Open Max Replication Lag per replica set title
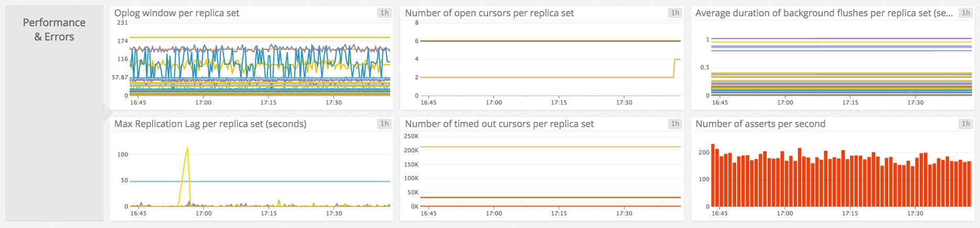Image resolution: width=980 pixels, height=228 pixels. (210, 124)
